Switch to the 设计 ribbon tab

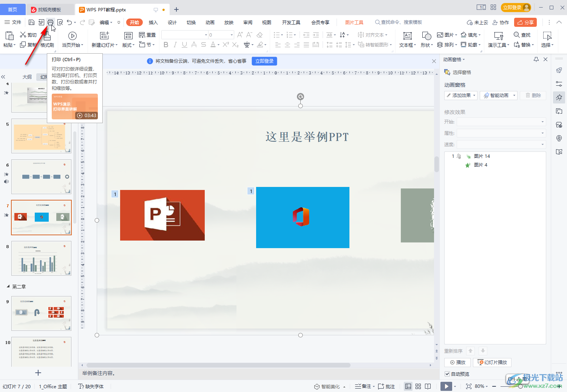(172, 22)
